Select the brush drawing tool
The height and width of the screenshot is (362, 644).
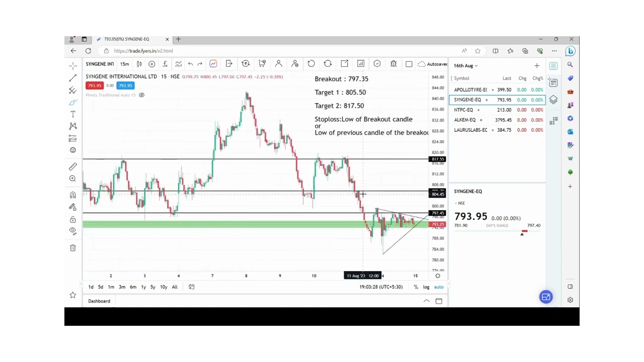[73, 102]
